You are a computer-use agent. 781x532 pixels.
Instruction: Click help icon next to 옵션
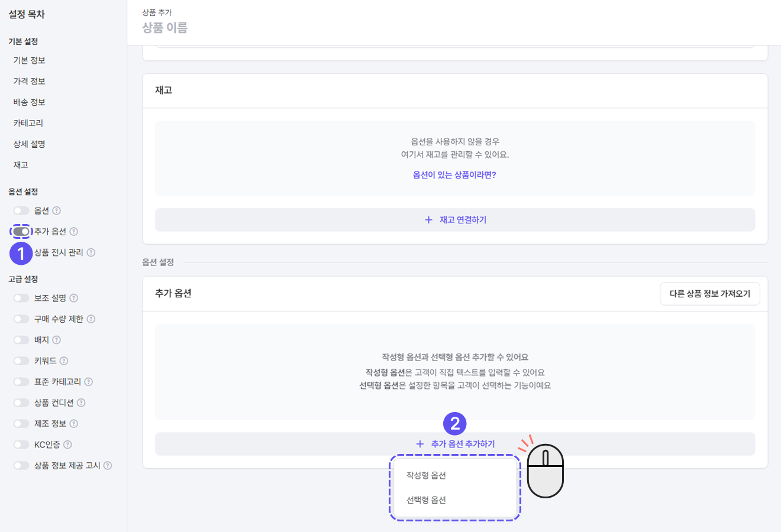[x=57, y=210]
